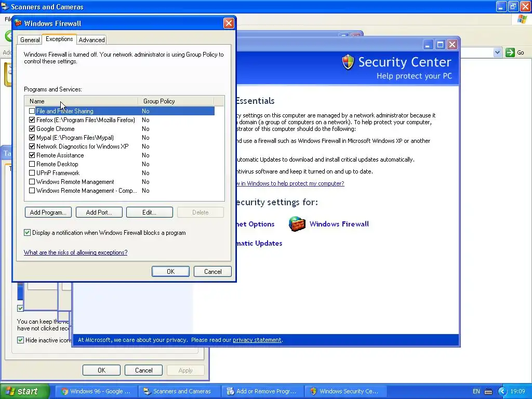532x399 pixels.
Task: Open Windows Firewall link in Security Center
Action: [x=339, y=224]
